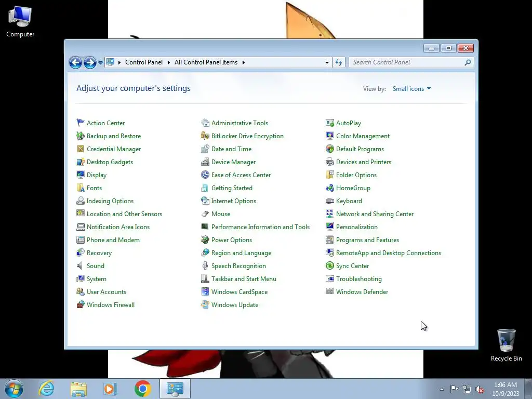Select the Computer desktop icon
The image size is (532, 399).
click(x=20, y=21)
